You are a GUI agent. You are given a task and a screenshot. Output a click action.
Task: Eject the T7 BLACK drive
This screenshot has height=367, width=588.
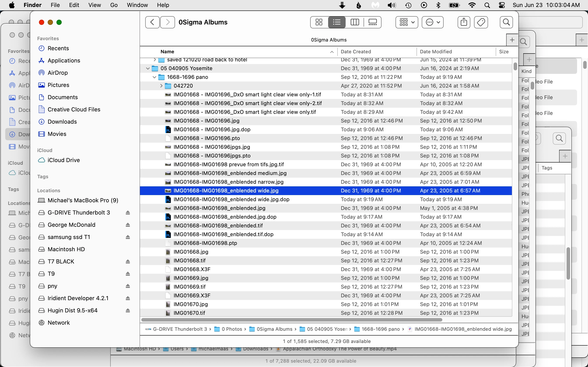coord(128,262)
